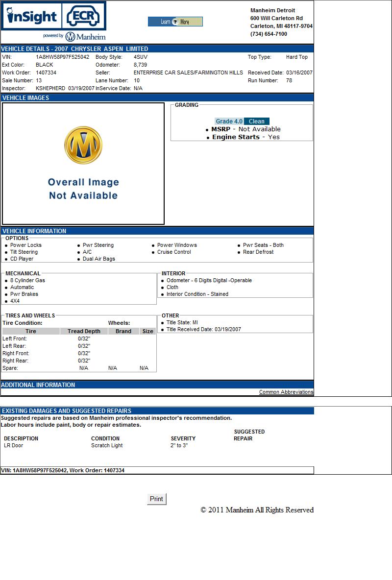The width and height of the screenshot is (392, 580).
Task: Click the Suggested Repair column header
Action: pyautogui.click(x=249, y=435)
